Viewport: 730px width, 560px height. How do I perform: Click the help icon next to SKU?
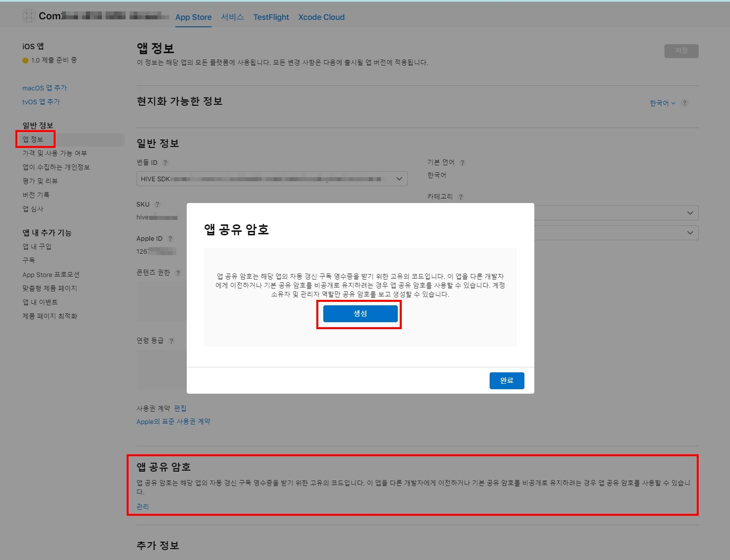[157, 205]
